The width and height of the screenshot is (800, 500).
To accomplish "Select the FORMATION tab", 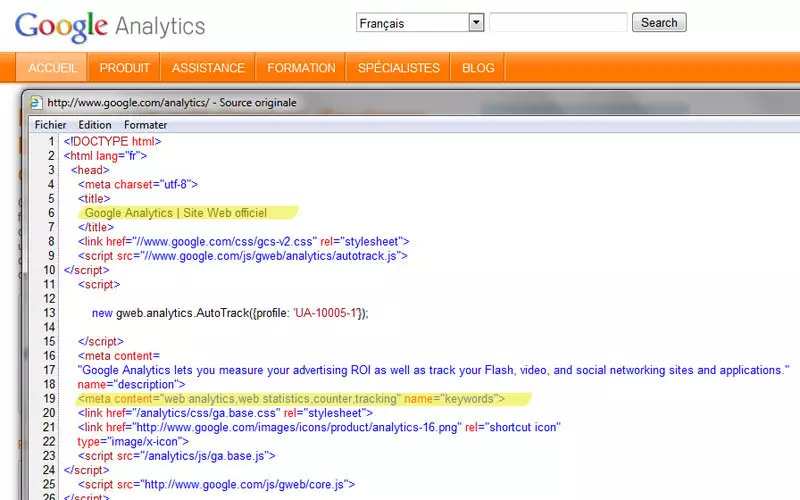I will (301, 68).
